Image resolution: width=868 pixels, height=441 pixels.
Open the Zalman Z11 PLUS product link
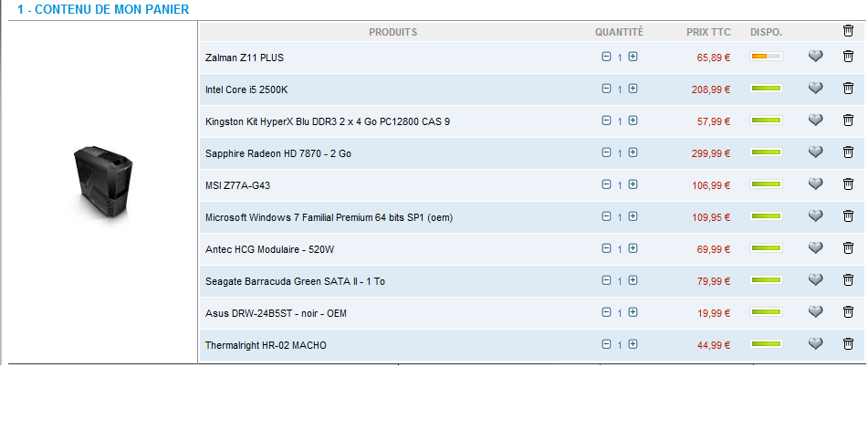tap(245, 58)
